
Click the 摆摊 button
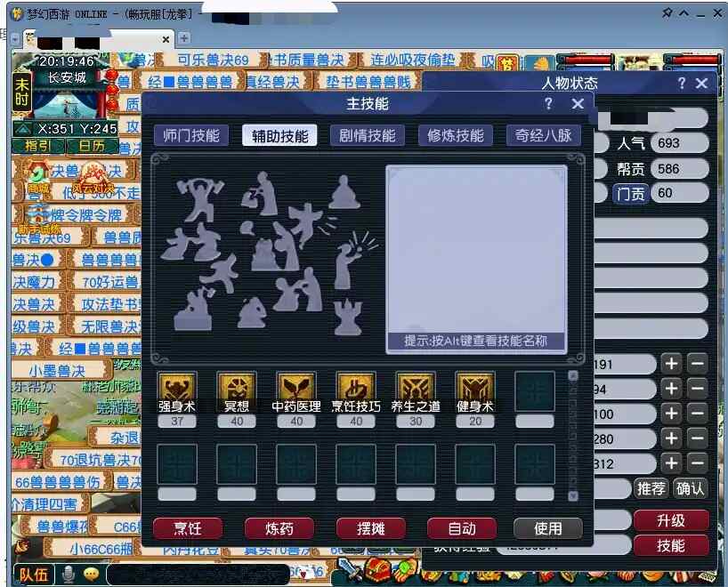[371, 528]
